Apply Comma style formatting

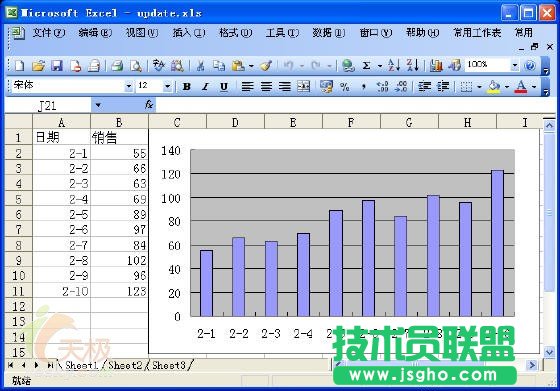pos(364,86)
